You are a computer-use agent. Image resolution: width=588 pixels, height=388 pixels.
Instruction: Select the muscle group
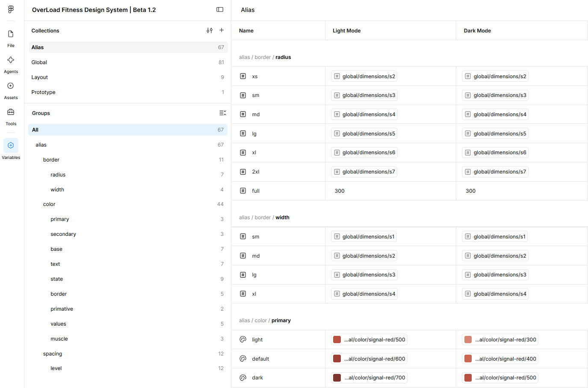(128, 339)
